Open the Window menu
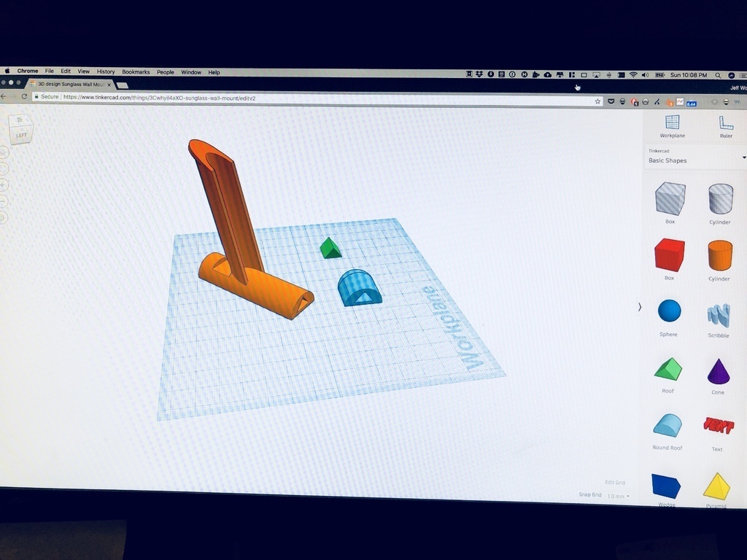Viewport: 747px width, 560px height. (x=191, y=72)
